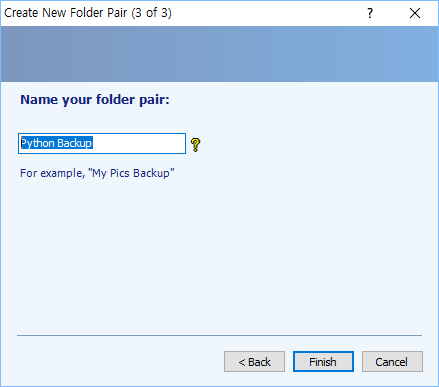Click the "(3 of 3)" step indicator in the title

(151, 13)
